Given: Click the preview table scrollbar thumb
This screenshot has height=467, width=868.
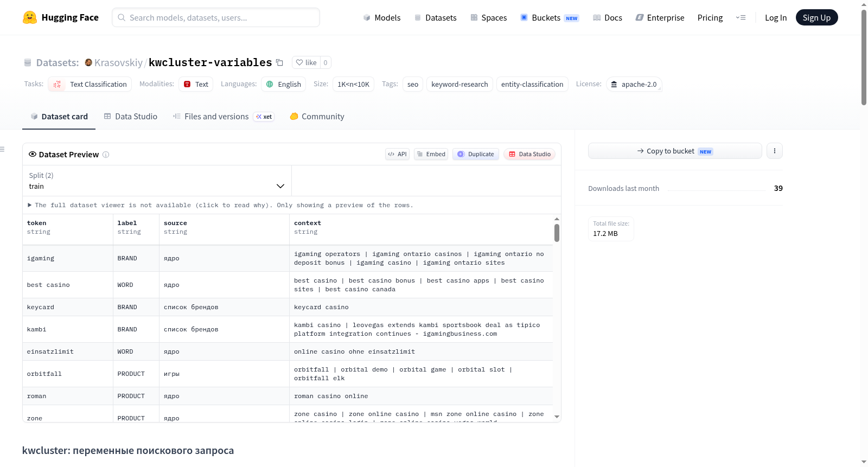Looking at the screenshot, I should point(557,233).
